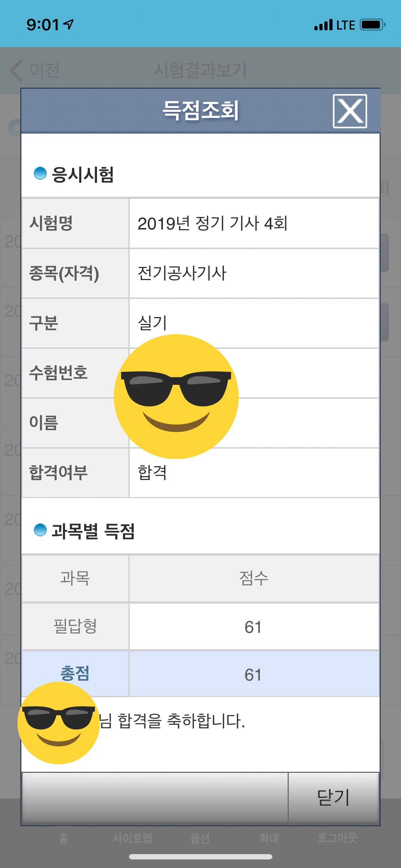Tap 로그아웃 in the bottom bar
Image resolution: width=401 pixels, height=868 pixels.
coord(337,837)
